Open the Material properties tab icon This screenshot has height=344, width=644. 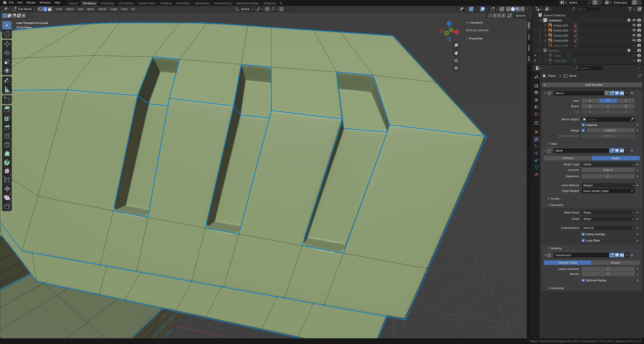[x=536, y=175]
